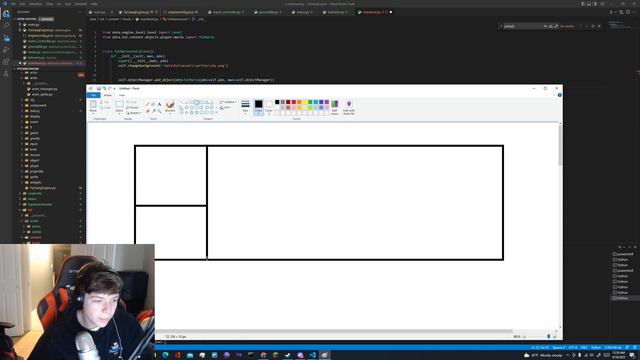Click the Run Python file play icon
Viewport: 640px width, 360px height.
click(x=611, y=12)
